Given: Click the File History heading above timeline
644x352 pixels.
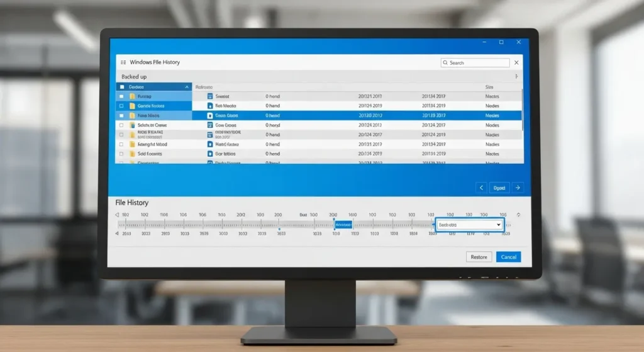Looking at the screenshot, I should coord(132,203).
